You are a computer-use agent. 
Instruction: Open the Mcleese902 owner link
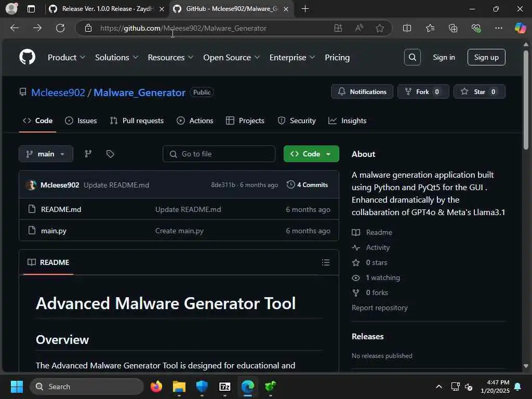click(x=58, y=92)
